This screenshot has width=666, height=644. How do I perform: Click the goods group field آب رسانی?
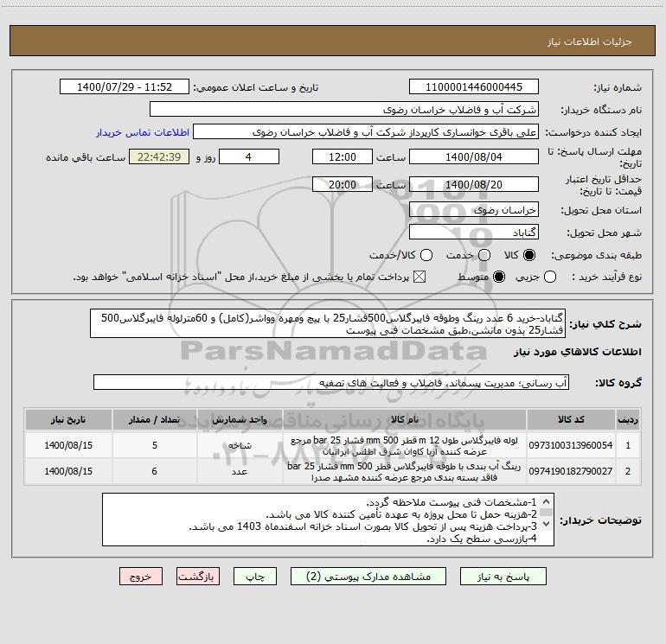(x=331, y=382)
